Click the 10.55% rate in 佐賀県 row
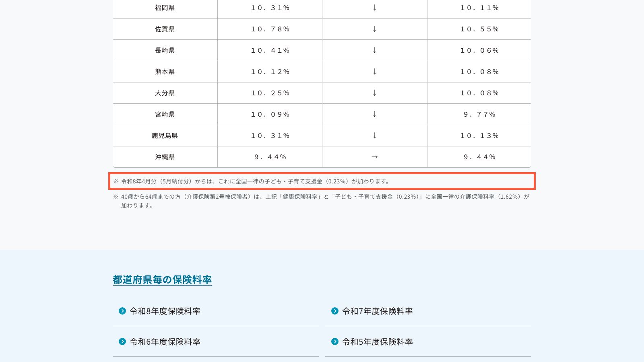 click(479, 29)
